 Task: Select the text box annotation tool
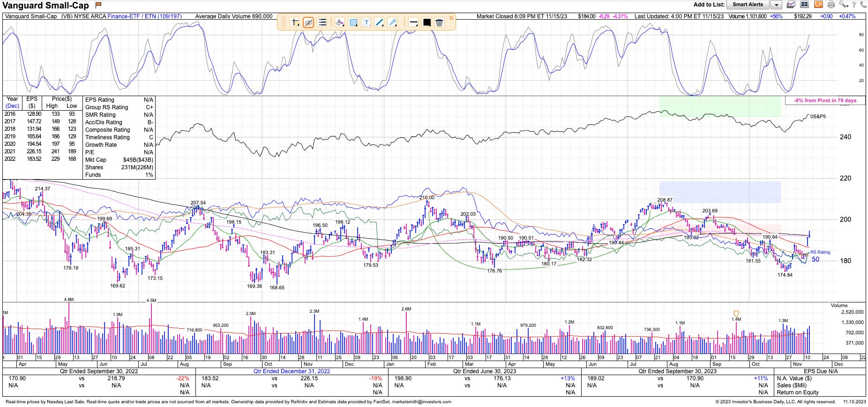(367, 22)
